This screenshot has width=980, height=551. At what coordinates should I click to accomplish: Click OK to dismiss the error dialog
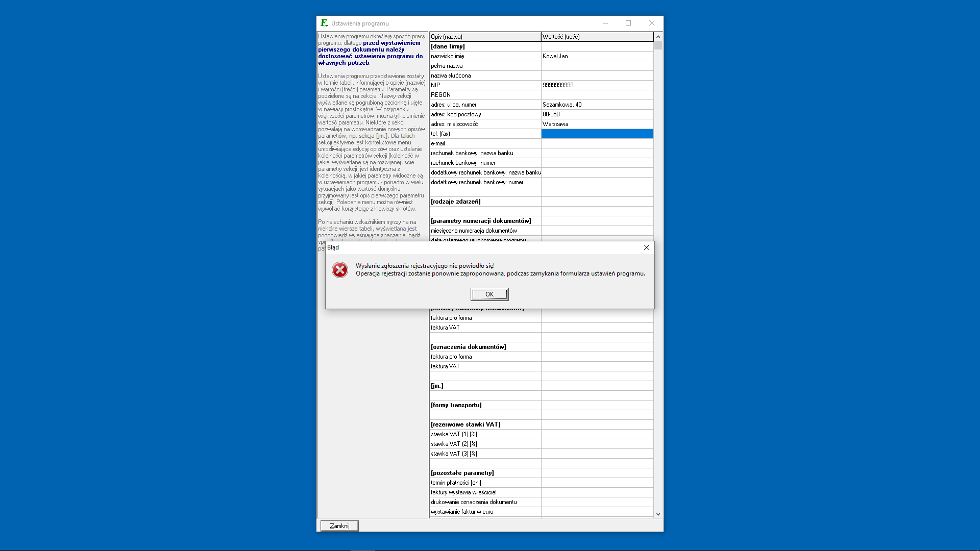click(x=489, y=294)
